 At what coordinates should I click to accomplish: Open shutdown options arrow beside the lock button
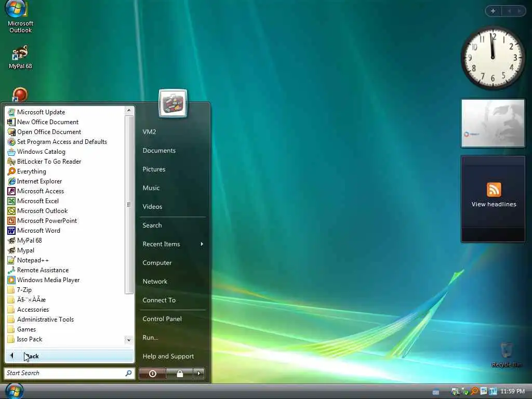199,374
